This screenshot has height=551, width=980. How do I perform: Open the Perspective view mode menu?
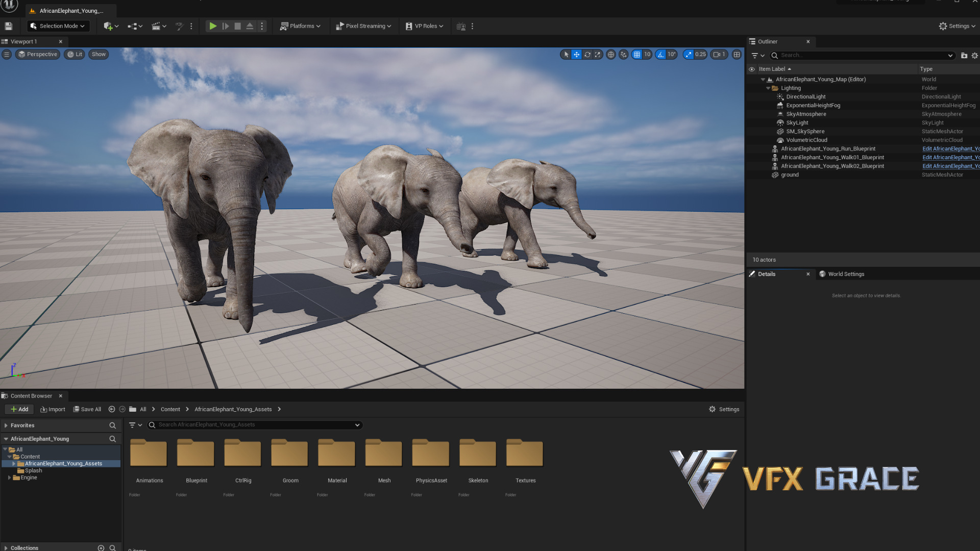37,55
